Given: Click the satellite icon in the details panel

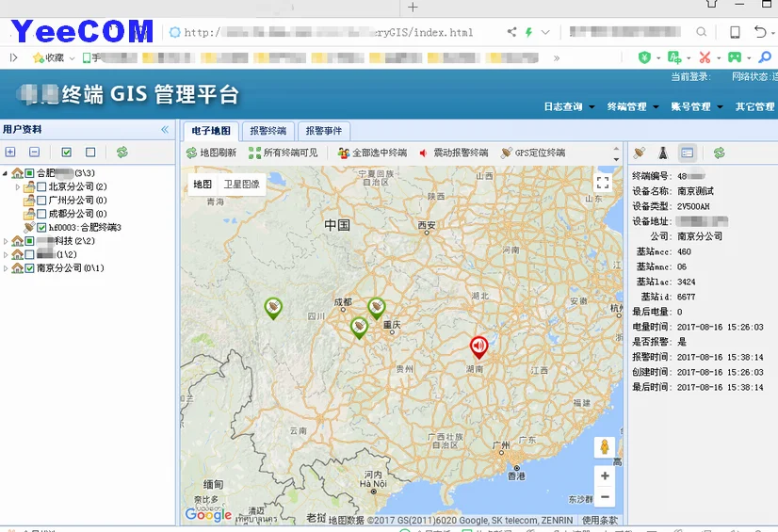Looking at the screenshot, I should (x=640, y=153).
